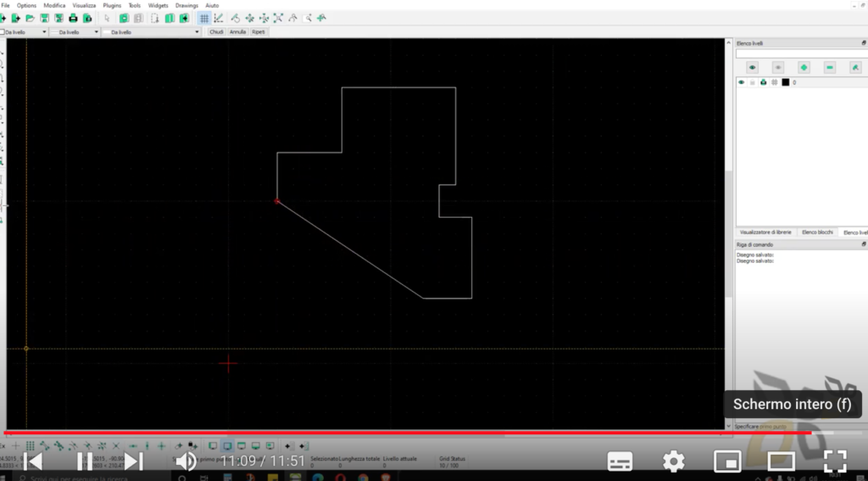The width and height of the screenshot is (868, 481).
Task: Click the zoom window magnifier icon
Action: click(x=307, y=19)
